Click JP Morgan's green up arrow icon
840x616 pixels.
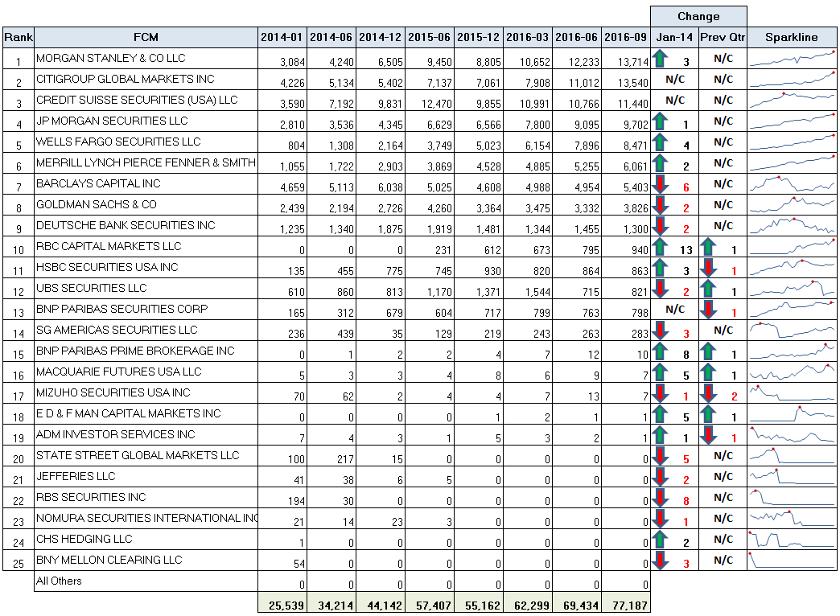point(660,121)
